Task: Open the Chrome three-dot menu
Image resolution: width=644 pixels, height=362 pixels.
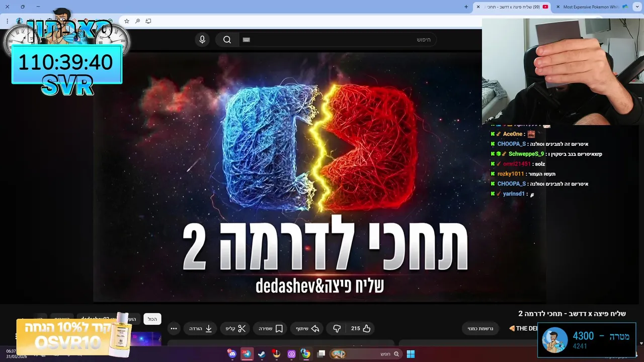Action: (x=7, y=21)
